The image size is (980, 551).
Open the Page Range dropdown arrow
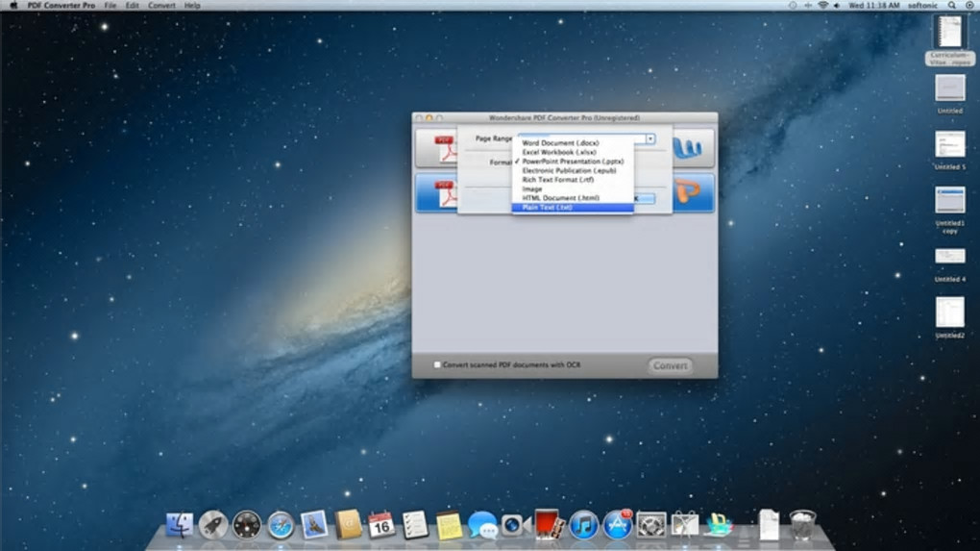click(x=650, y=138)
